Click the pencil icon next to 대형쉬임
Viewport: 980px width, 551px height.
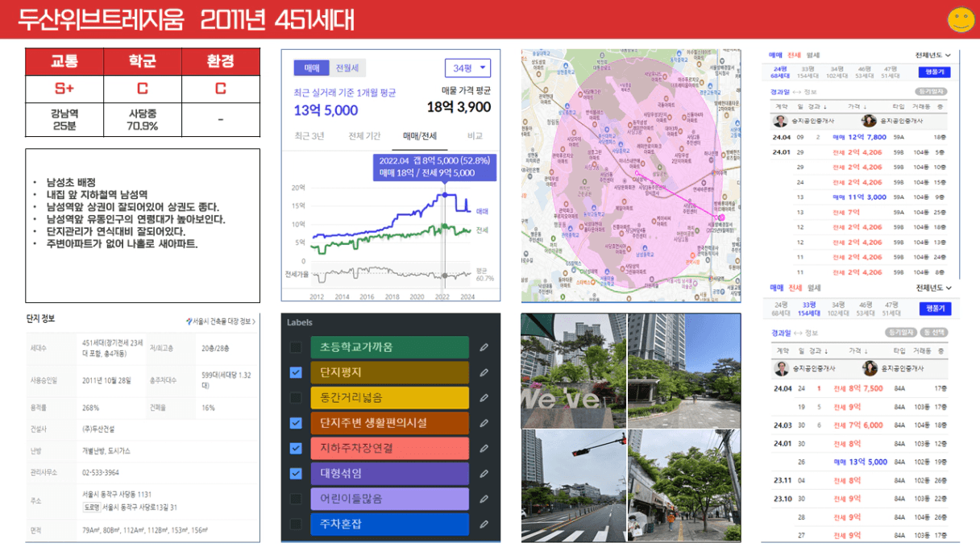pos(484,473)
